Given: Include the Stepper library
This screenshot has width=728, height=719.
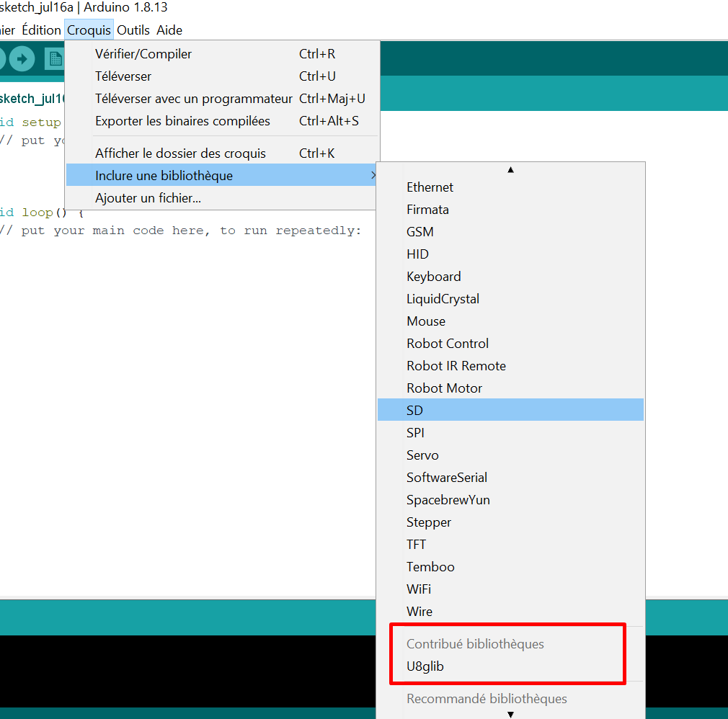Looking at the screenshot, I should click(511, 522).
